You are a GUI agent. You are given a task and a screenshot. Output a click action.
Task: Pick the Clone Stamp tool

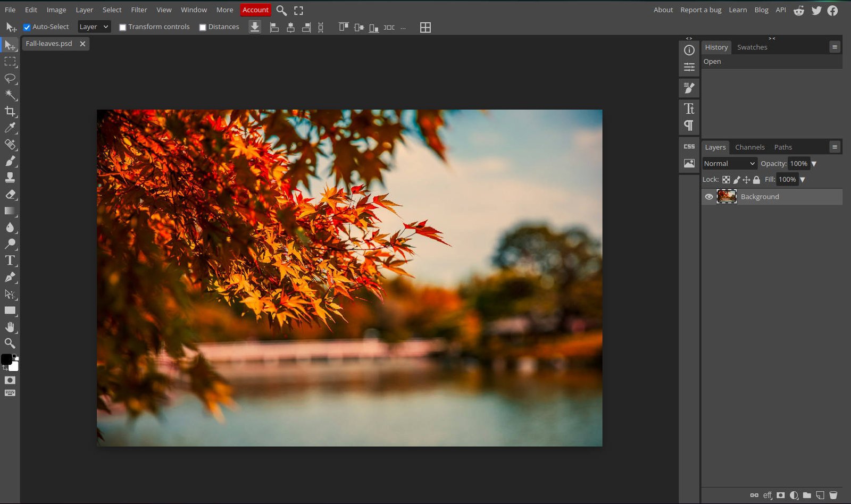coord(10,178)
